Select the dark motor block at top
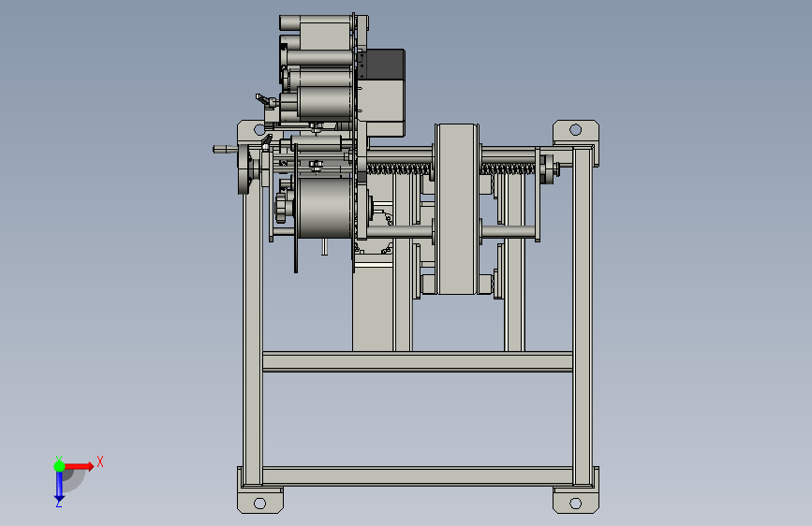The width and height of the screenshot is (812, 526). tap(385, 65)
